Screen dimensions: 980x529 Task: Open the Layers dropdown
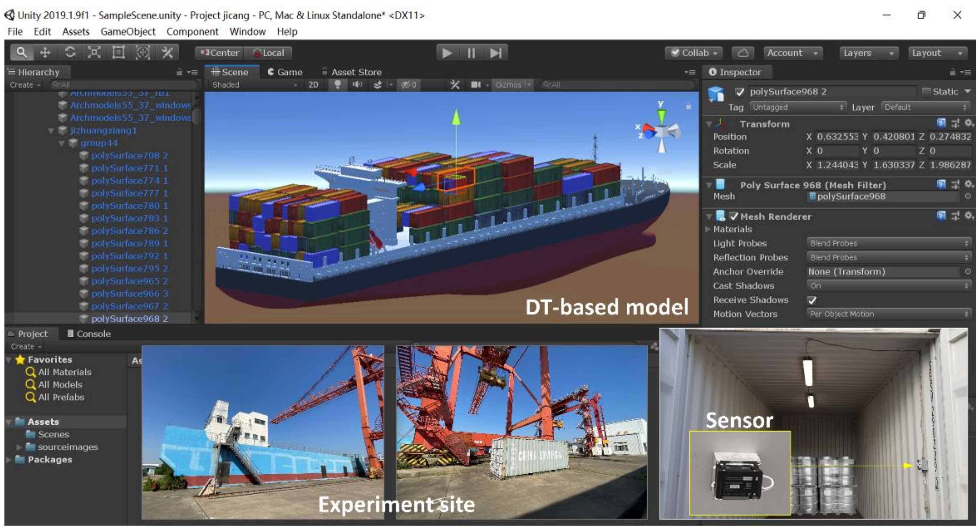tap(868, 53)
